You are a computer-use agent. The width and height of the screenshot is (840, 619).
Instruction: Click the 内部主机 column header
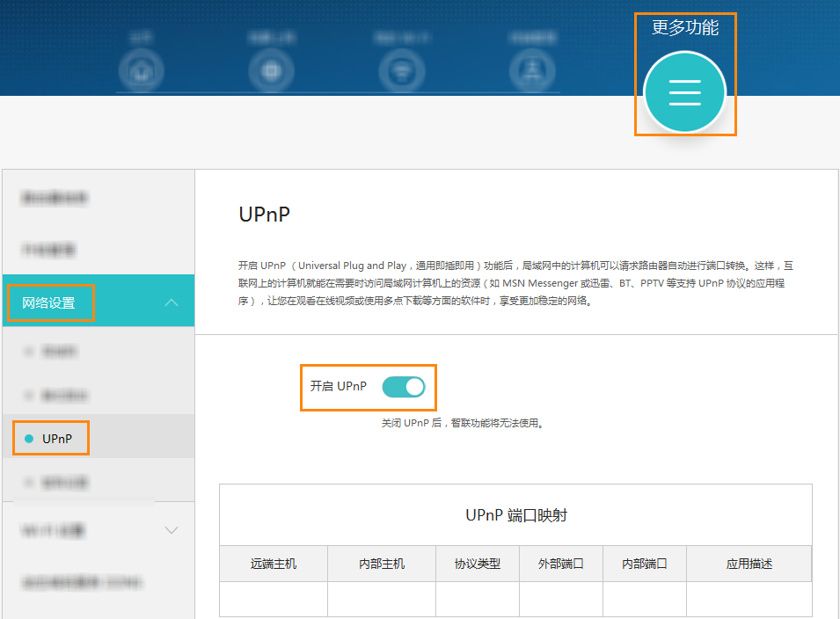click(382, 564)
